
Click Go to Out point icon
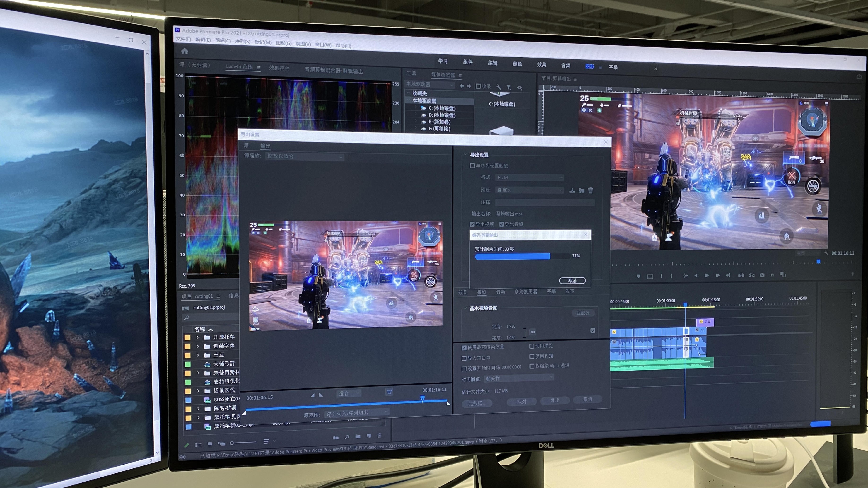(728, 275)
